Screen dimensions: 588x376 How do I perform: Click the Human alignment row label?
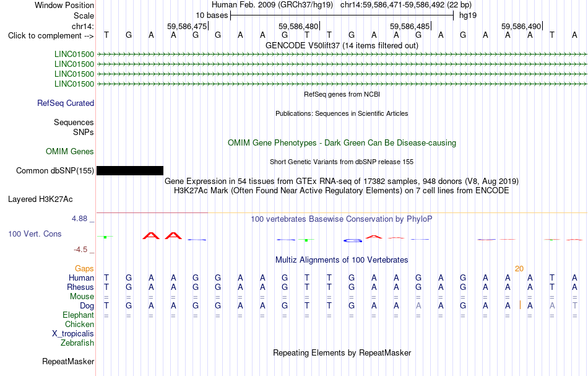point(81,278)
